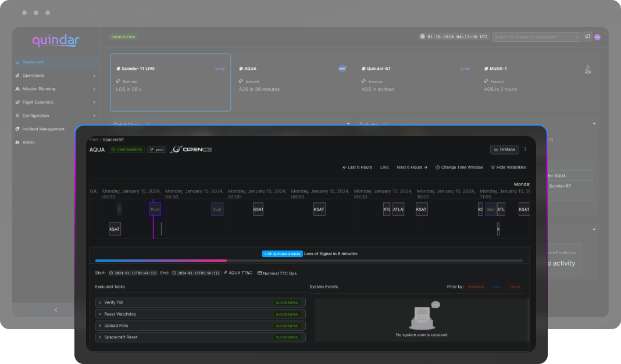Screen dimensions: 621x364
Task: Open Grafana from the AQUA page
Action: point(505,149)
